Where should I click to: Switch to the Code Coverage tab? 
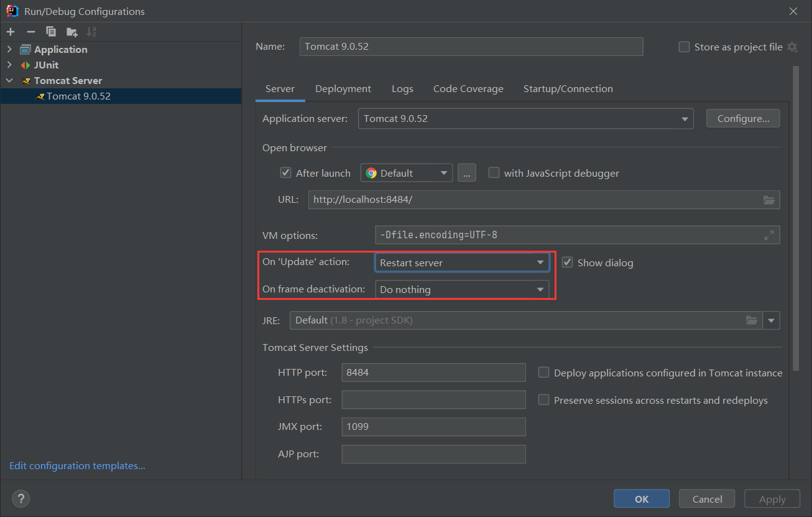(468, 89)
